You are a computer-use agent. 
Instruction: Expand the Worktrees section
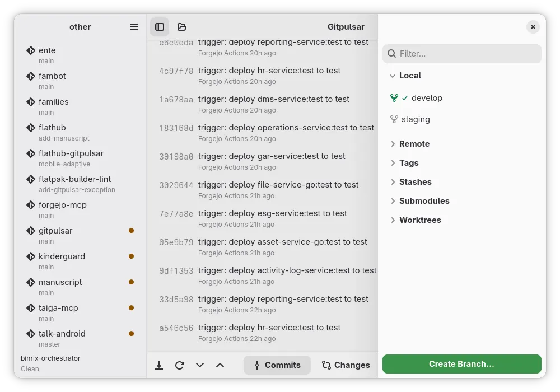(393, 220)
